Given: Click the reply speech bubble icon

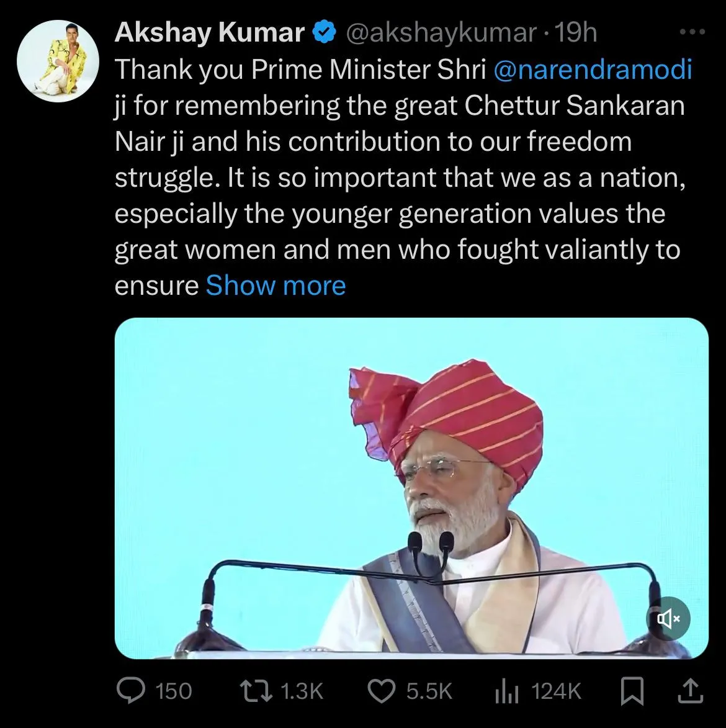Looking at the screenshot, I should click(x=130, y=691).
